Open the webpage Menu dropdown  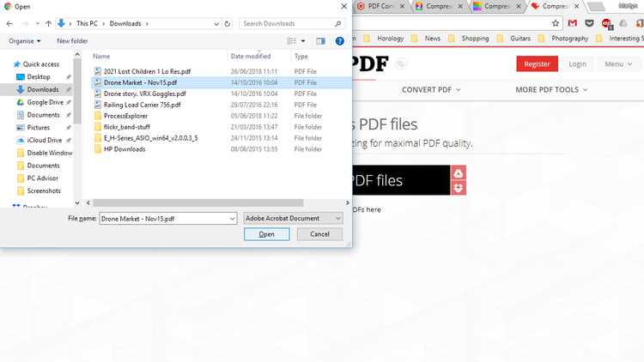pyautogui.click(x=618, y=64)
